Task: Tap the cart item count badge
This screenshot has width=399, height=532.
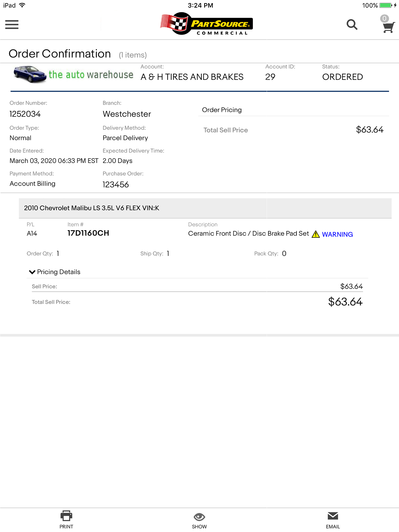Action: click(x=384, y=18)
